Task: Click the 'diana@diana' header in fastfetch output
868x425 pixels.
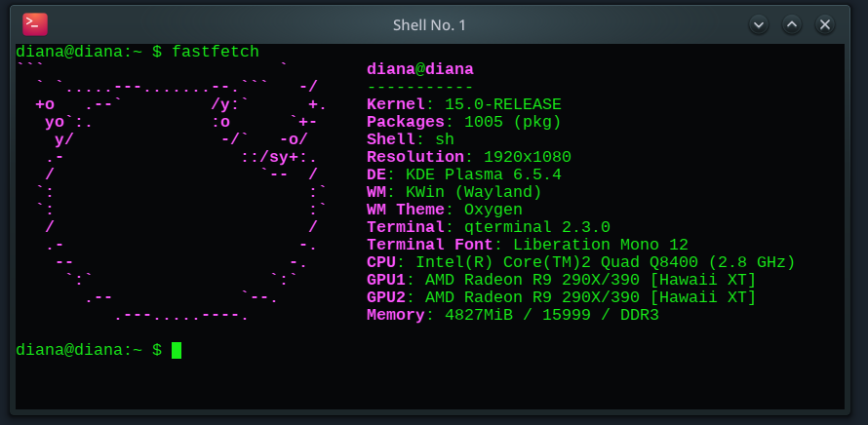Action: click(420, 69)
